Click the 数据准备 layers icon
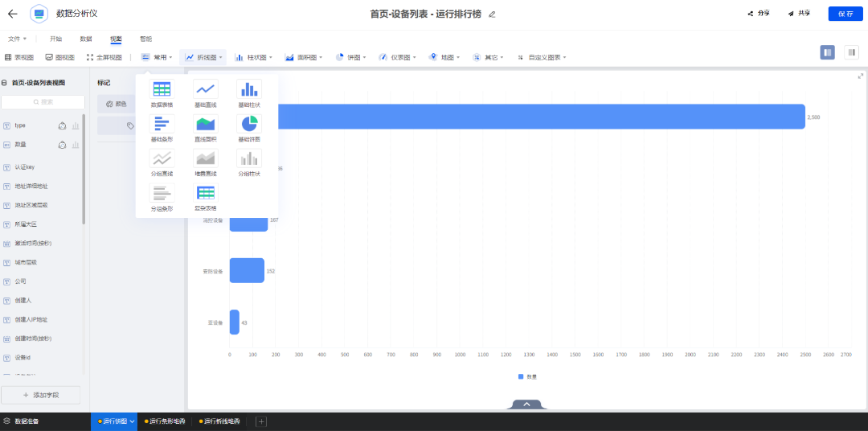This screenshot has width=868, height=431. (7, 421)
